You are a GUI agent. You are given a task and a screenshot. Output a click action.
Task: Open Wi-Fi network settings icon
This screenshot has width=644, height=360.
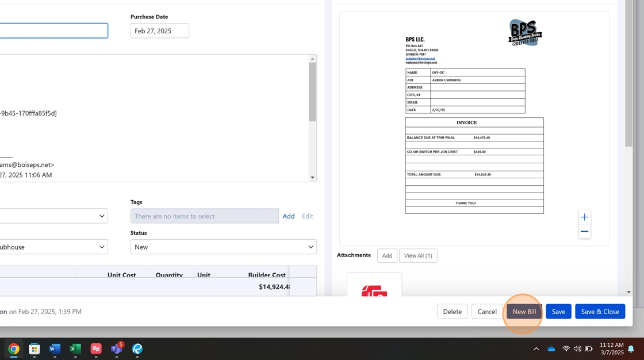(566, 349)
